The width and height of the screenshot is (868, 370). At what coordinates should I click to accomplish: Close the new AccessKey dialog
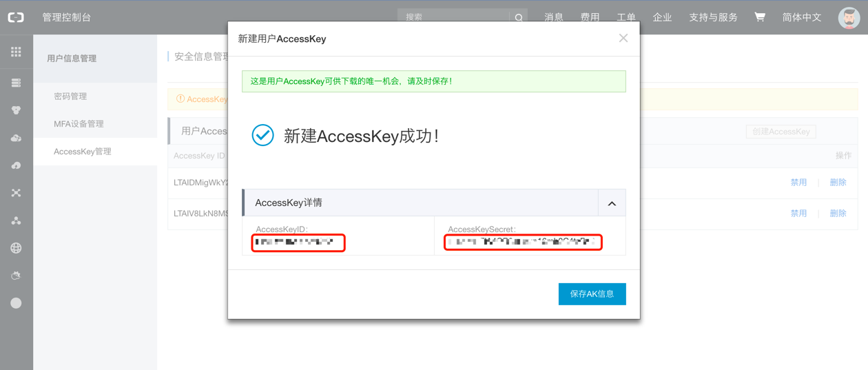point(623,39)
